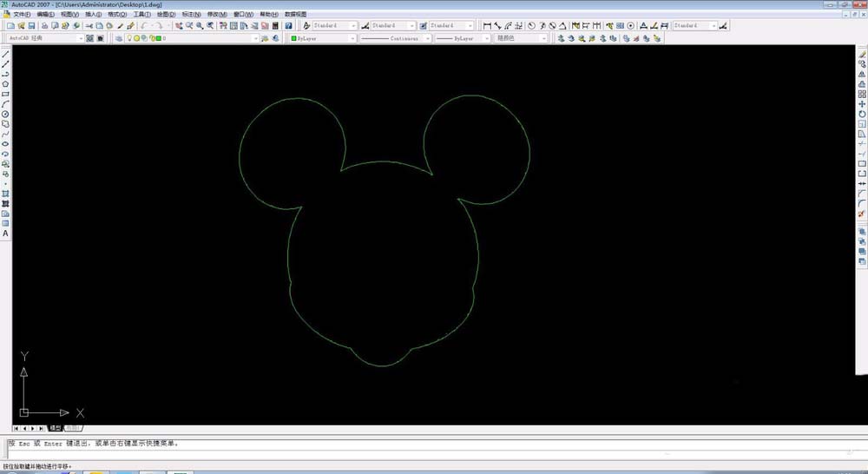868x474 pixels.
Task: Click the green layer color swatch
Action: click(x=158, y=38)
